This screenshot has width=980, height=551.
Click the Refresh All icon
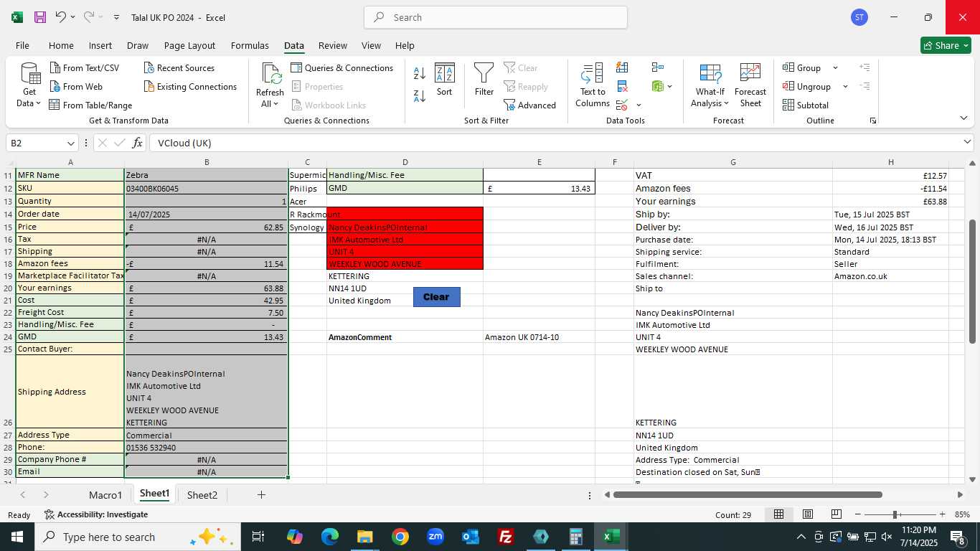pyautogui.click(x=270, y=74)
